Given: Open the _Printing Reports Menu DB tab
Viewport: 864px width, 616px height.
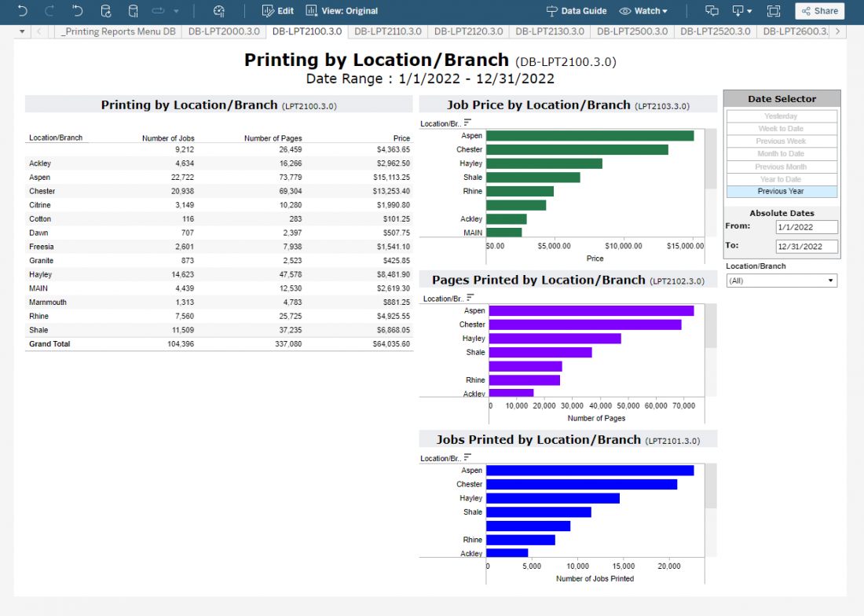Looking at the screenshot, I should (118, 31).
